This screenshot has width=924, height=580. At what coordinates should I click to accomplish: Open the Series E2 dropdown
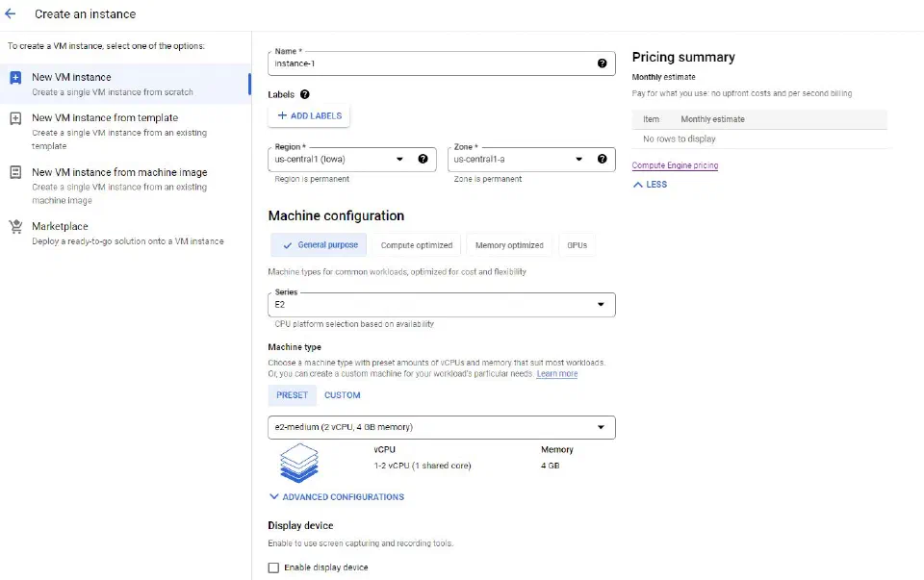(x=442, y=305)
